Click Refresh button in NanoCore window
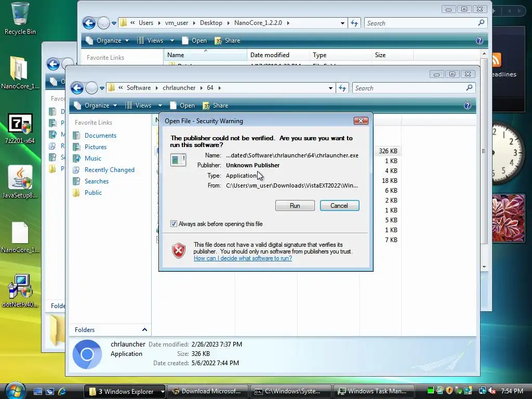This screenshot has height=399, width=532. tap(354, 23)
